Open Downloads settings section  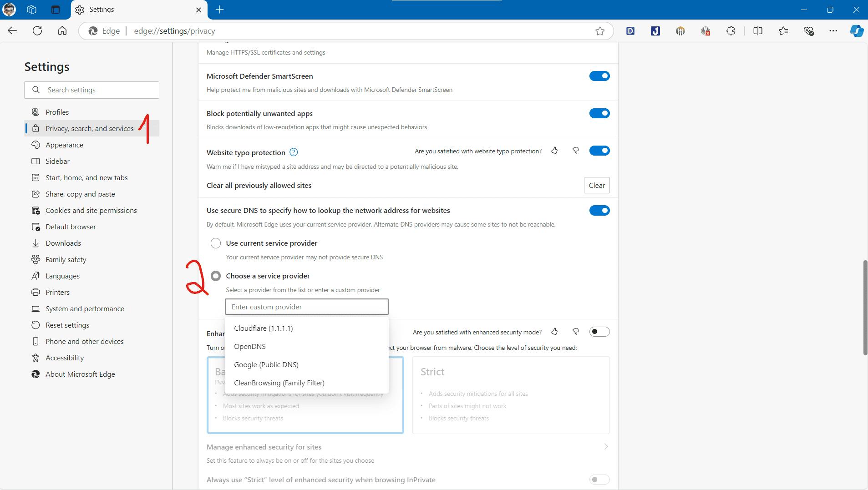point(91,243)
